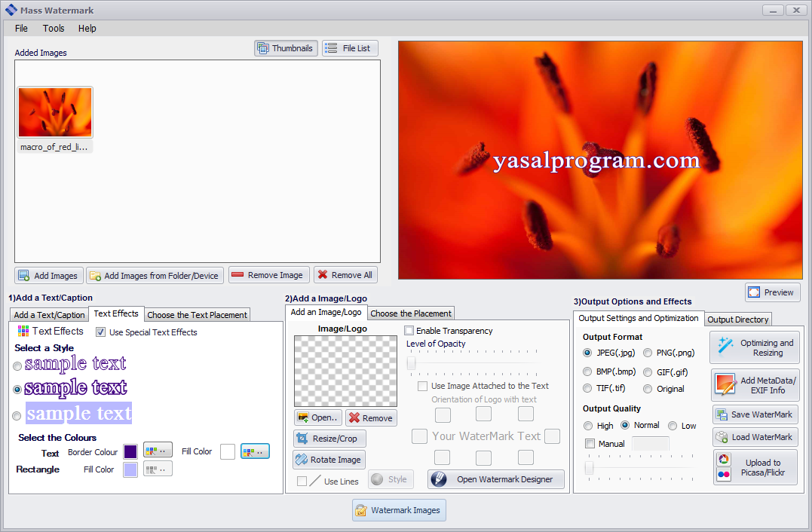
Task: Switch to Choose the Text Placement tab
Action: [197, 315]
